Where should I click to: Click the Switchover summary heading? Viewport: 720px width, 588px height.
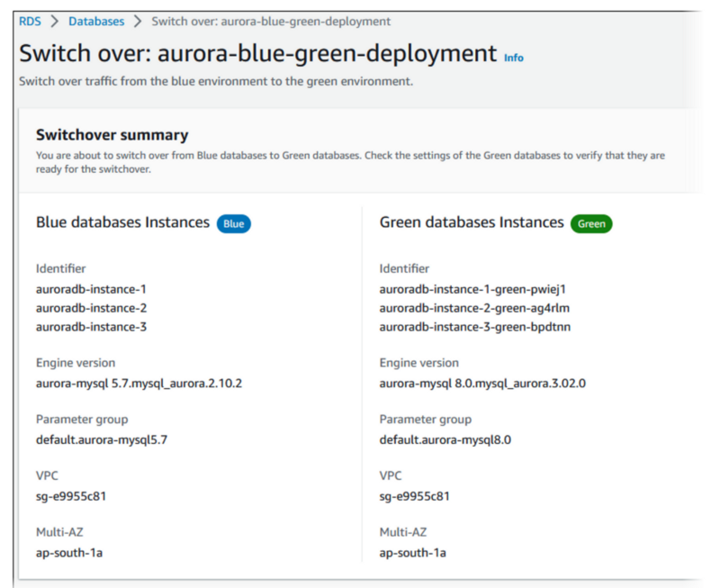112,135
